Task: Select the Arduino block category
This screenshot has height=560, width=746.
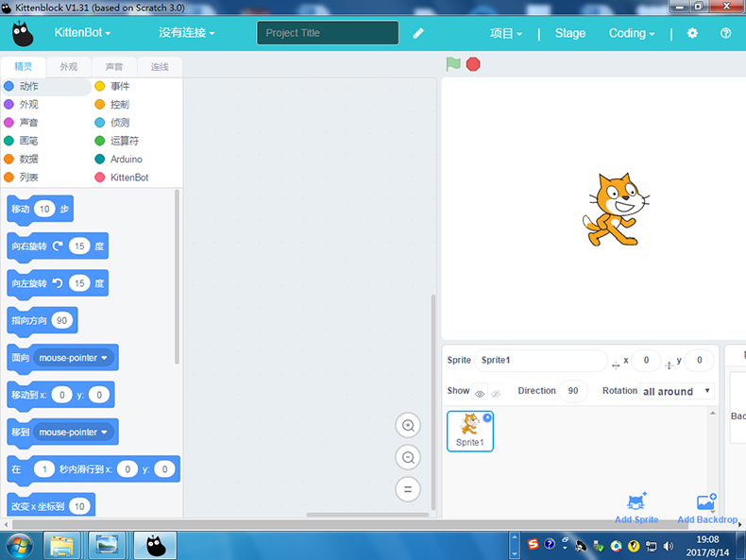Action: [126, 160]
